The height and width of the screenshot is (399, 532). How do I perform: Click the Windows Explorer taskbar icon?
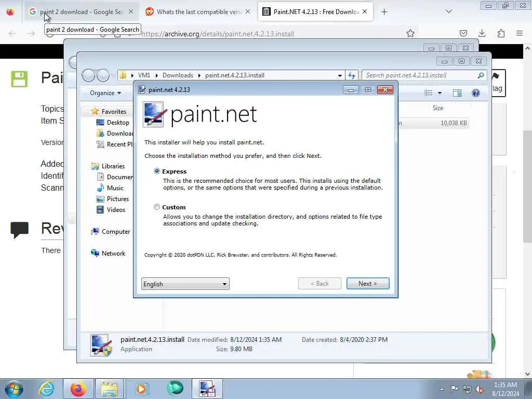pos(109,389)
